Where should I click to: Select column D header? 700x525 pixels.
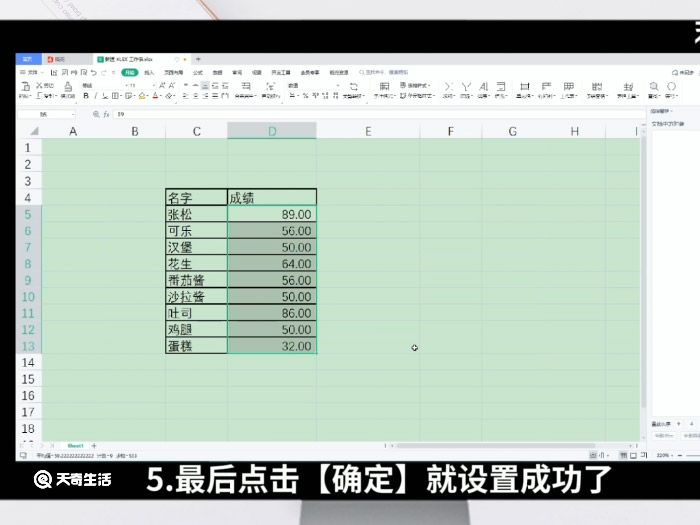(272, 131)
